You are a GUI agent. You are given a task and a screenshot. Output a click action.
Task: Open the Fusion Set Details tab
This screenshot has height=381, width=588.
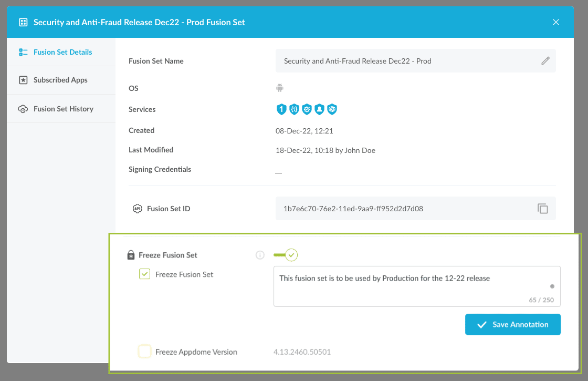click(x=62, y=52)
